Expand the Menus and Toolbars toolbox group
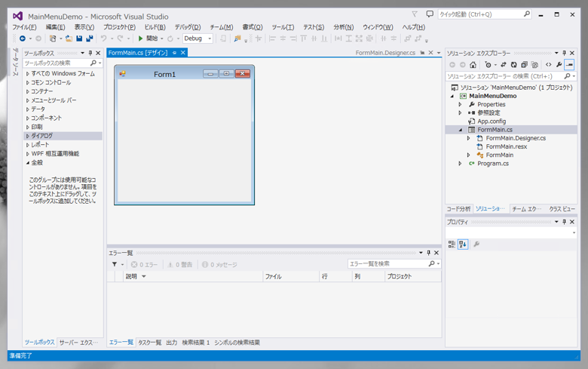 pyautogui.click(x=27, y=100)
